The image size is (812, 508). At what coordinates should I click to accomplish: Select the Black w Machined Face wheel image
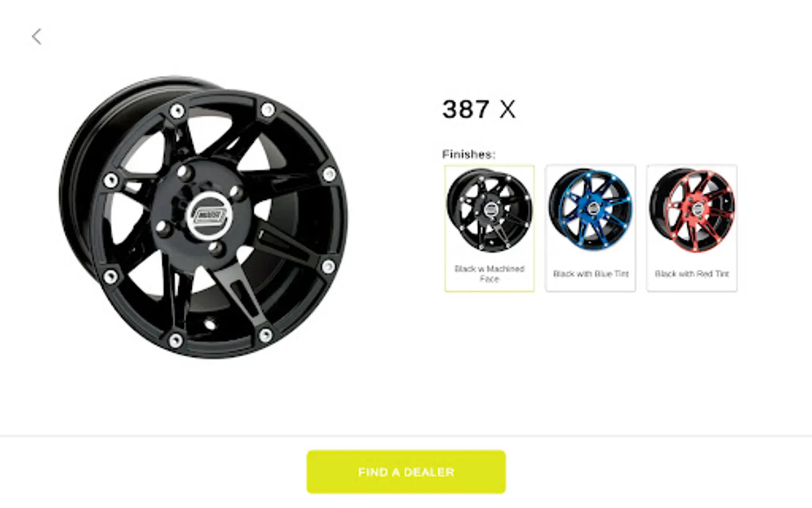click(489, 210)
